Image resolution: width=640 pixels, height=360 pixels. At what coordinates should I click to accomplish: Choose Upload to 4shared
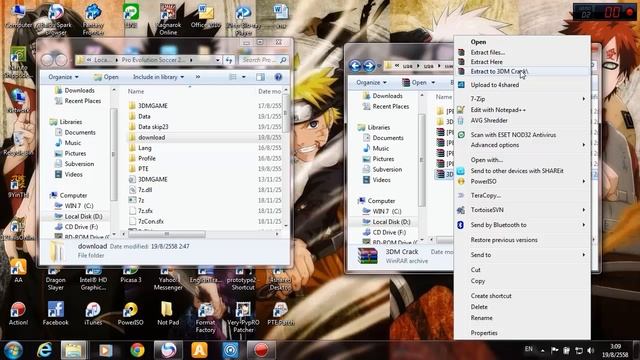(495, 85)
